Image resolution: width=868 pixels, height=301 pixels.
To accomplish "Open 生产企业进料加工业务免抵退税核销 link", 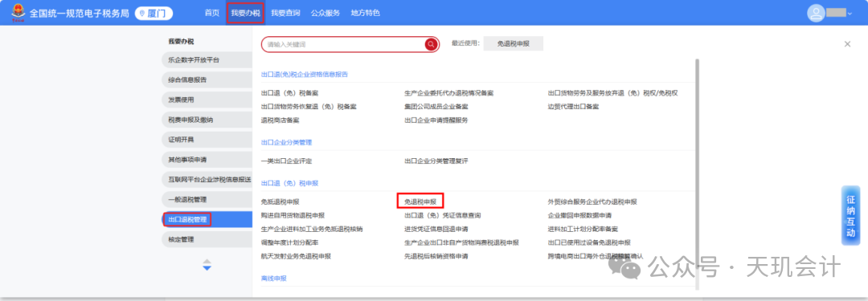I will click(312, 229).
